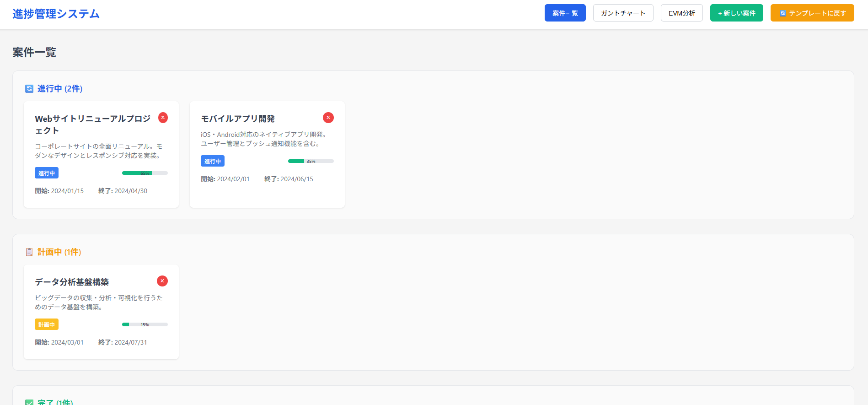Image resolution: width=868 pixels, height=405 pixels.
Task: Click the red delete icon on データ分析基盤構築
Action: [x=162, y=281]
